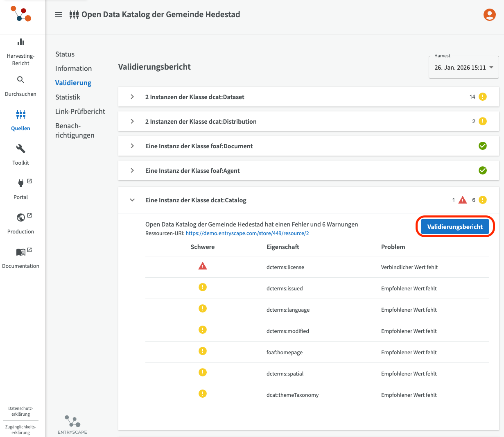Expand the foaf:Agent instance row
504x437 pixels.
point(132,171)
